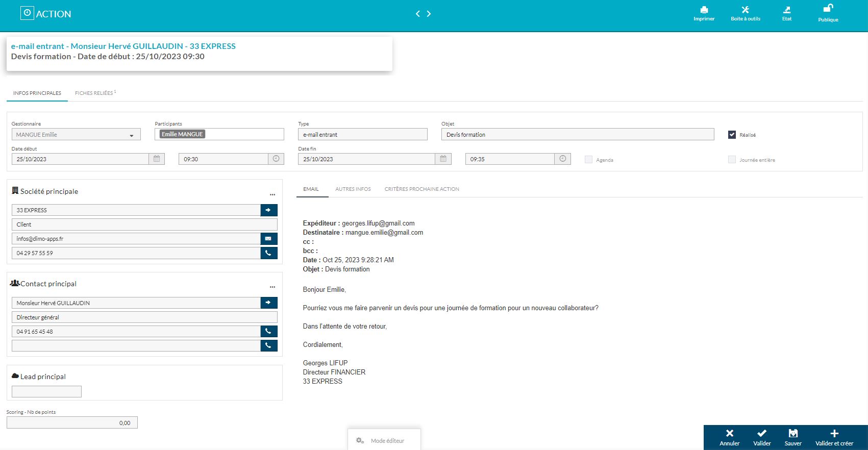Screen dimensions: 868x450
Task: Open Contact principal options menu
Action: (272, 287)
